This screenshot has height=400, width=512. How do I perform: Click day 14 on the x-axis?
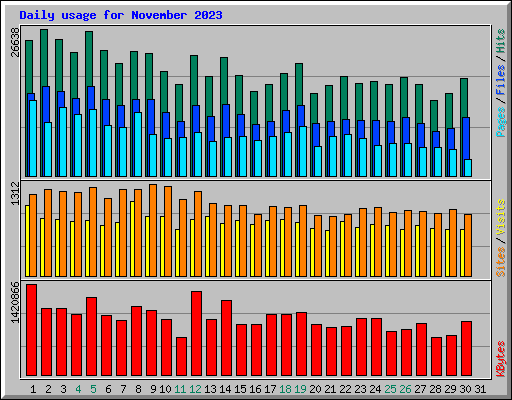[225, 389]
